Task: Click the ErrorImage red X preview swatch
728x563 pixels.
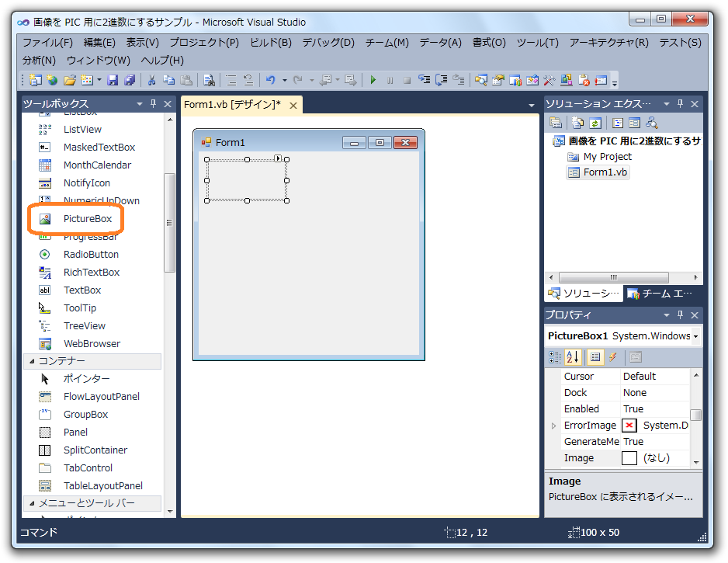Action: click(629, 426)
